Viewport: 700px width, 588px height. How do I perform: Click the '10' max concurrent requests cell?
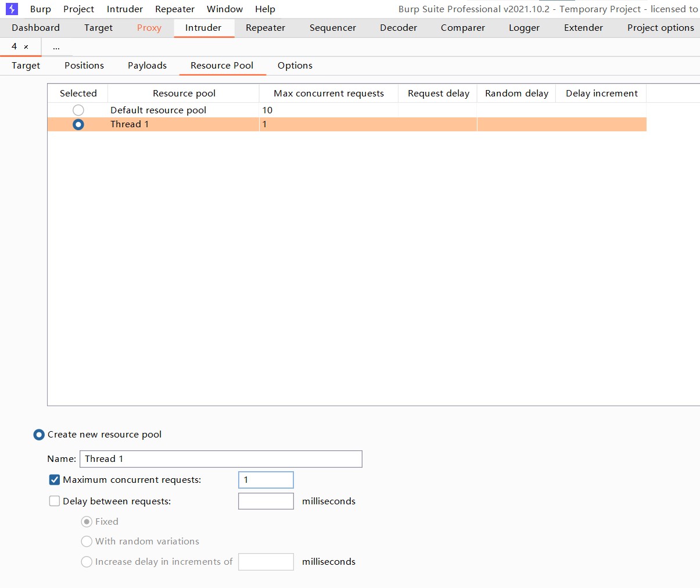(x=329, y=110)
